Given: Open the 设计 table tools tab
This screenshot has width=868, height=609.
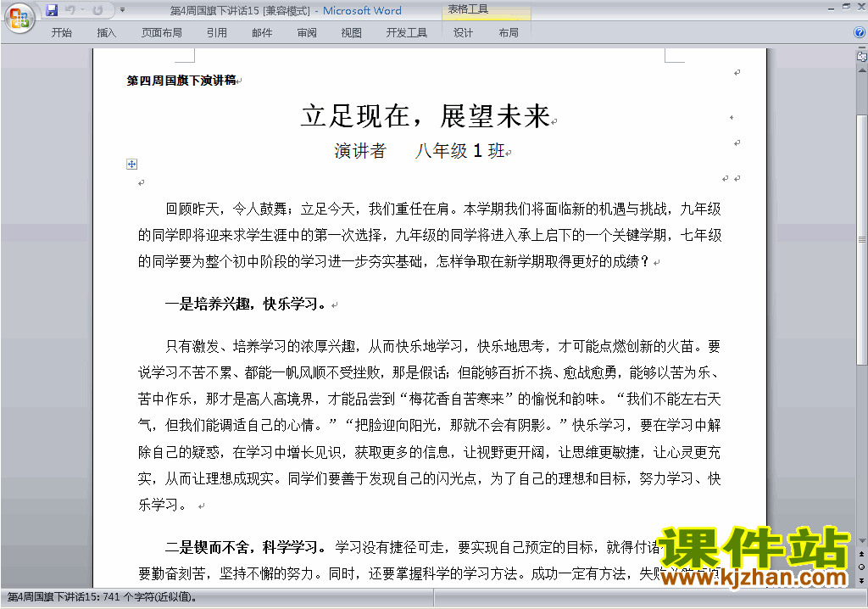Looking at the screenshot, I should pyautogui.click(x=463, y=33).
